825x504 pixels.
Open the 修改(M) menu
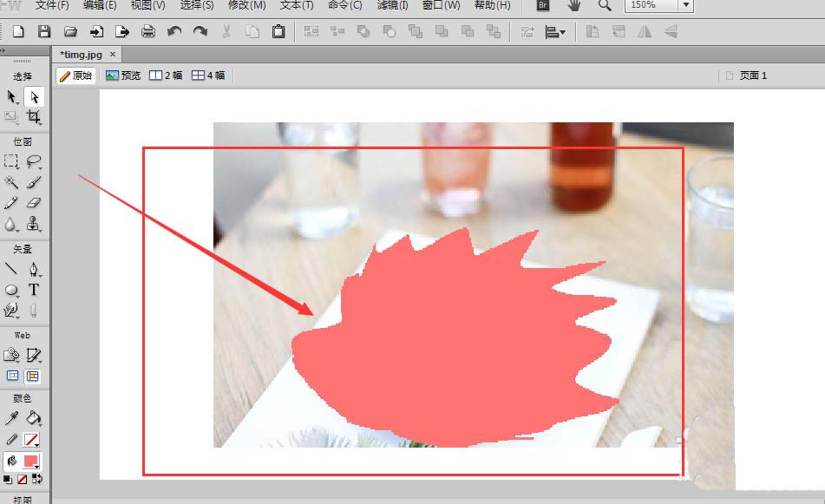[246, 5]
